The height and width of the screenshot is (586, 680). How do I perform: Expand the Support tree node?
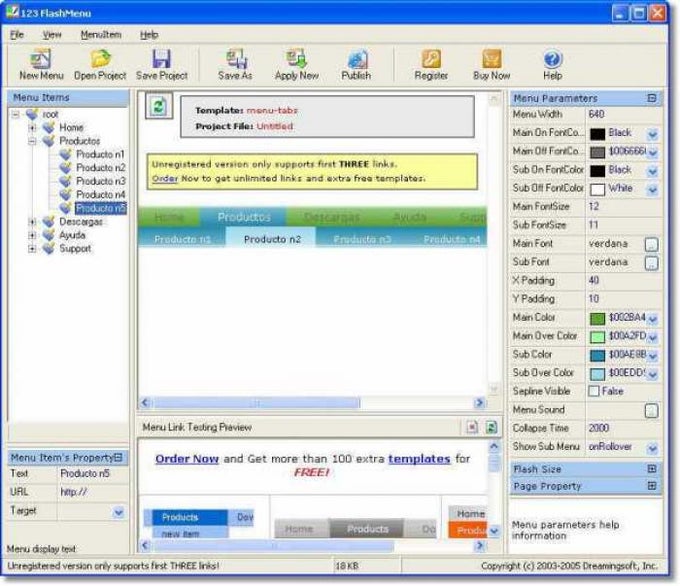32,249
